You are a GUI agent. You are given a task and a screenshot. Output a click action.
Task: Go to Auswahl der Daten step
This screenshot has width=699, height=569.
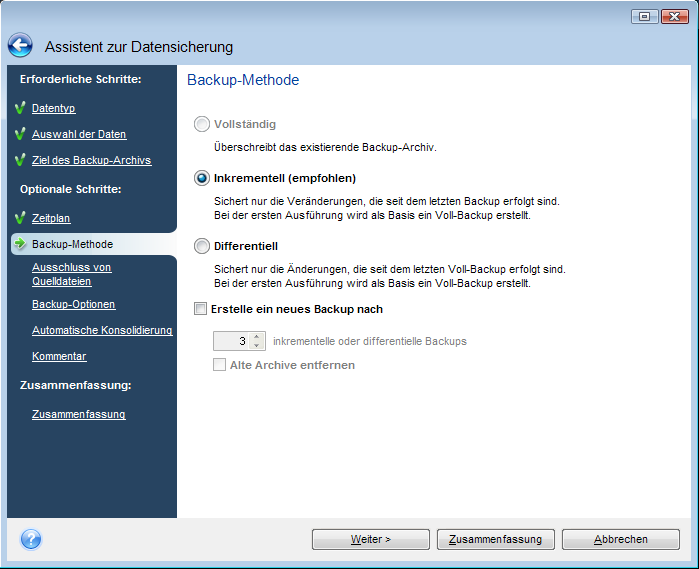pyautogui.click(x=79, y=134)
